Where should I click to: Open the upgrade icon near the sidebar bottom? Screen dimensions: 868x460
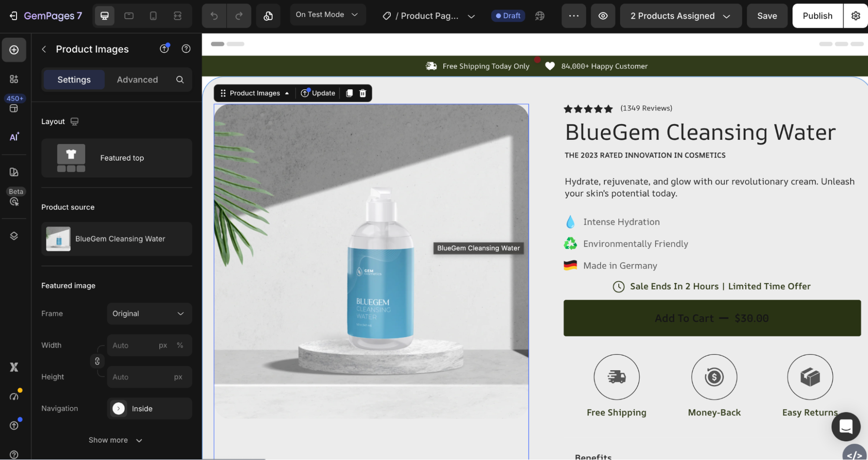[x=14, y=425]
